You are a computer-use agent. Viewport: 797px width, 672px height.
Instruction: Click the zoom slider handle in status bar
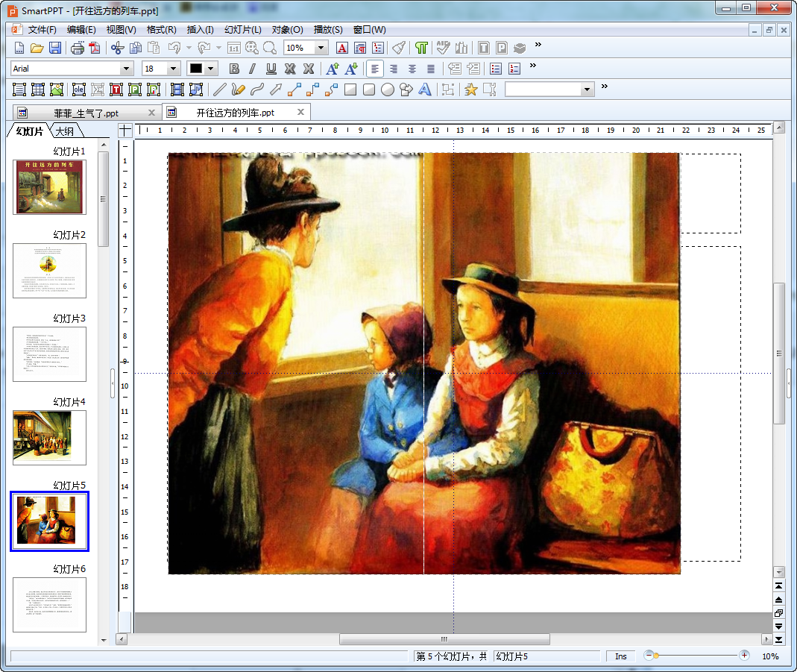click(x=656, y=656)
